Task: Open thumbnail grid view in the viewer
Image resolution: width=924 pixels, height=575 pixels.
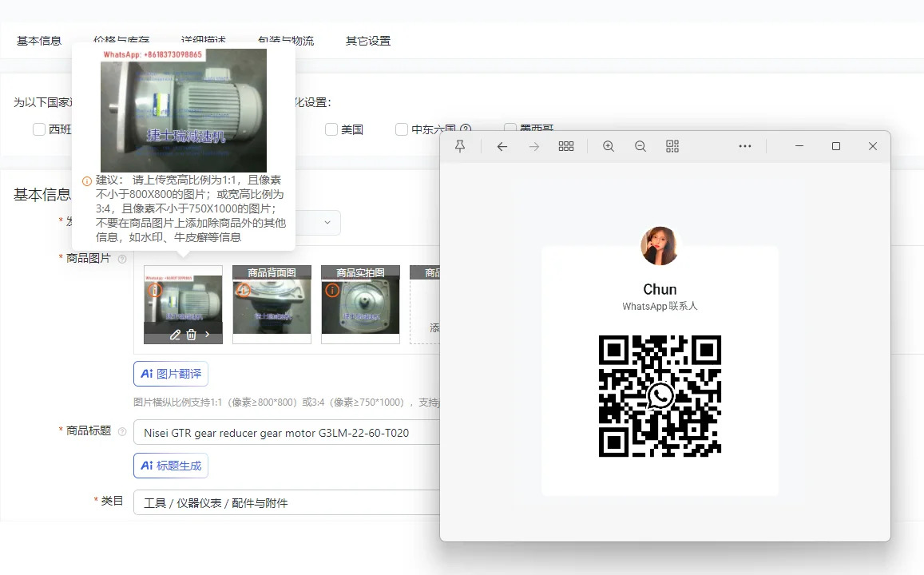Action: pyautogui.click(x=565, y=146)
